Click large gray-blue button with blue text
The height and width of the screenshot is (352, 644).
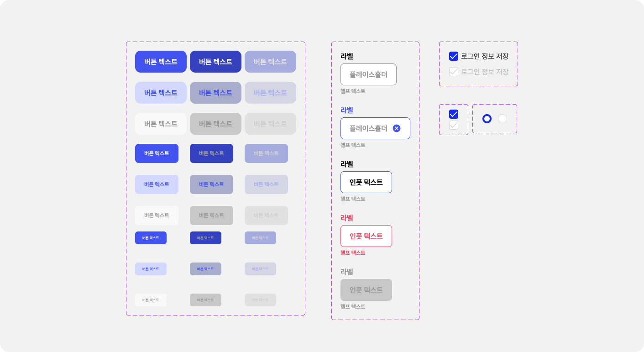tap(215, 93)
